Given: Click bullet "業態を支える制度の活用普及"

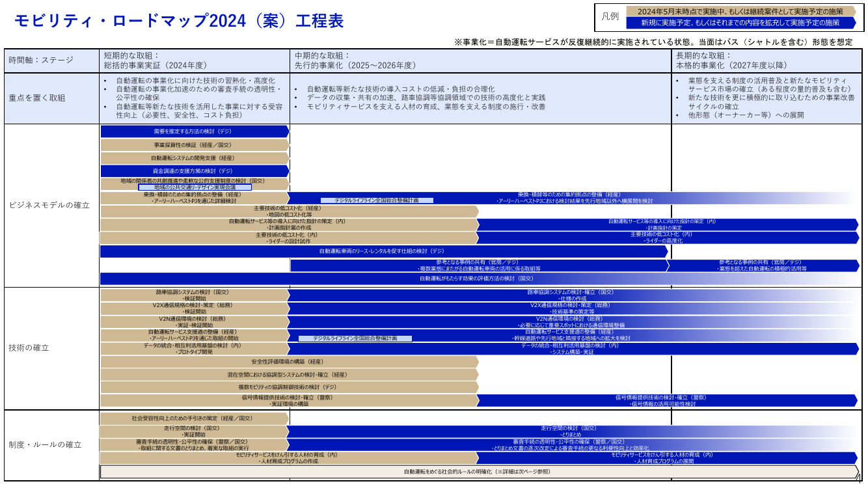Looking at the screenshot, I should [769, 85].
